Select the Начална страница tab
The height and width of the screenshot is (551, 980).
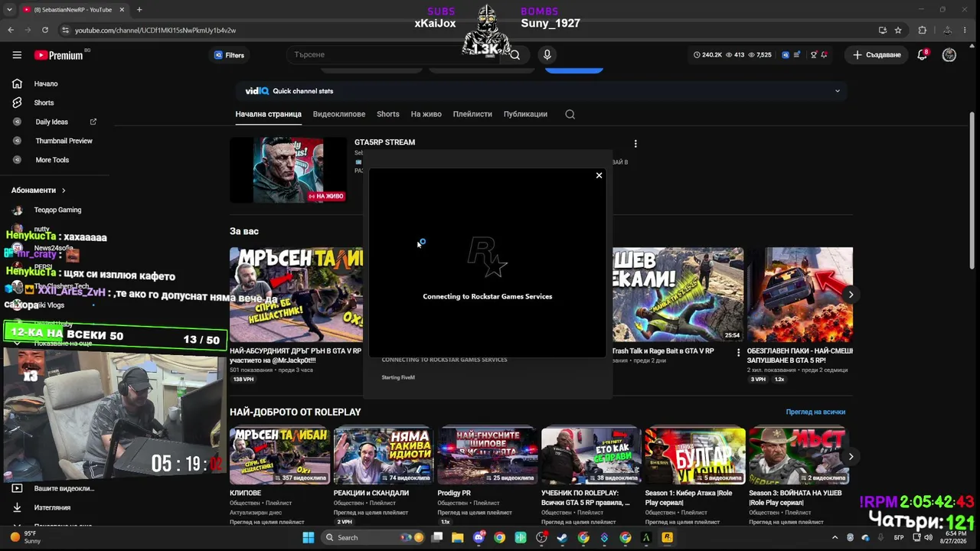(268, 114)
